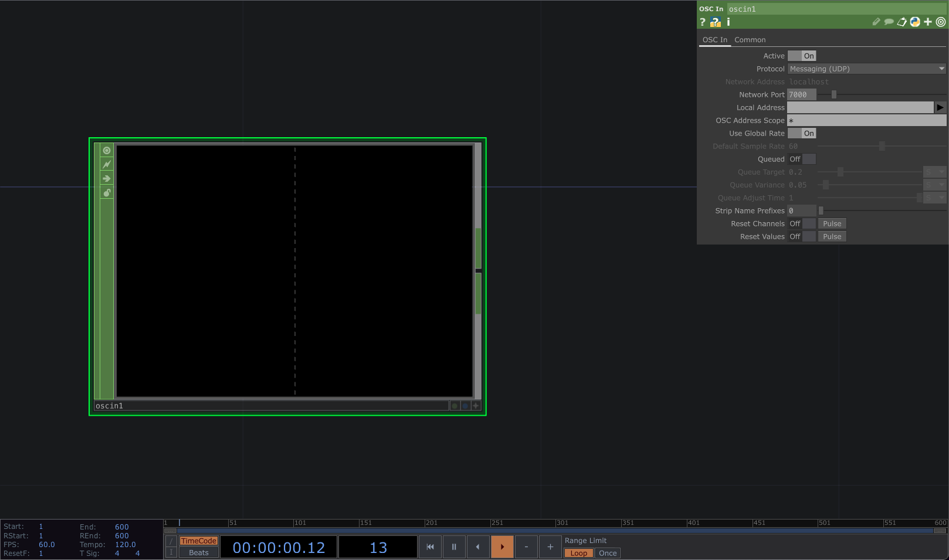Click the pencil edit icon in header
The width and height of the screenshot is (949, 560).
[876, 22]
